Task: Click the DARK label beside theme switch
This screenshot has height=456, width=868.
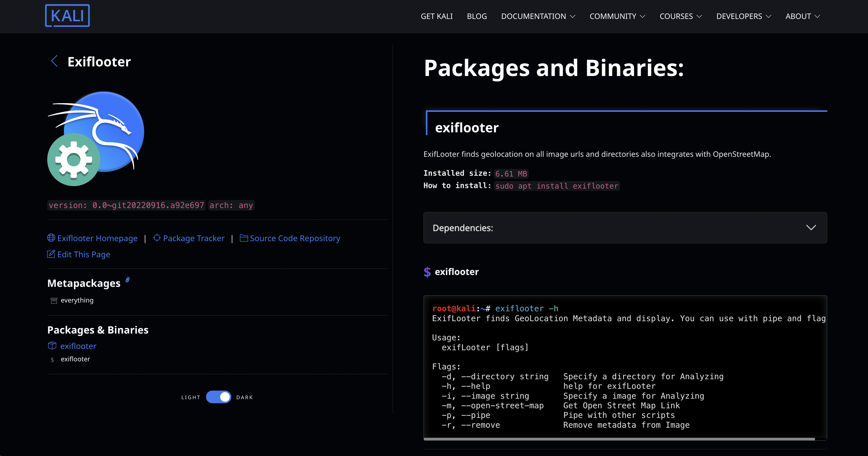Action: pos(245,397)
